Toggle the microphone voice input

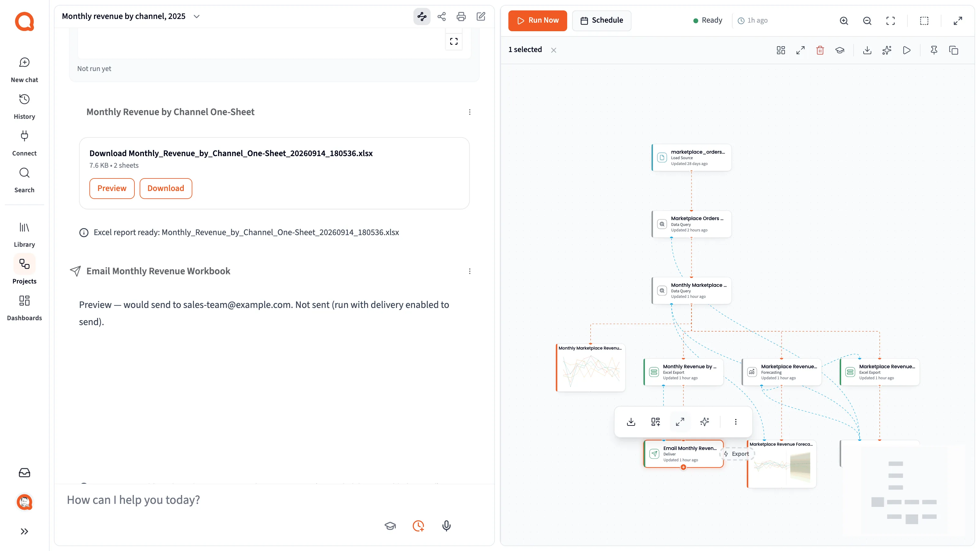tap(446, 526)
